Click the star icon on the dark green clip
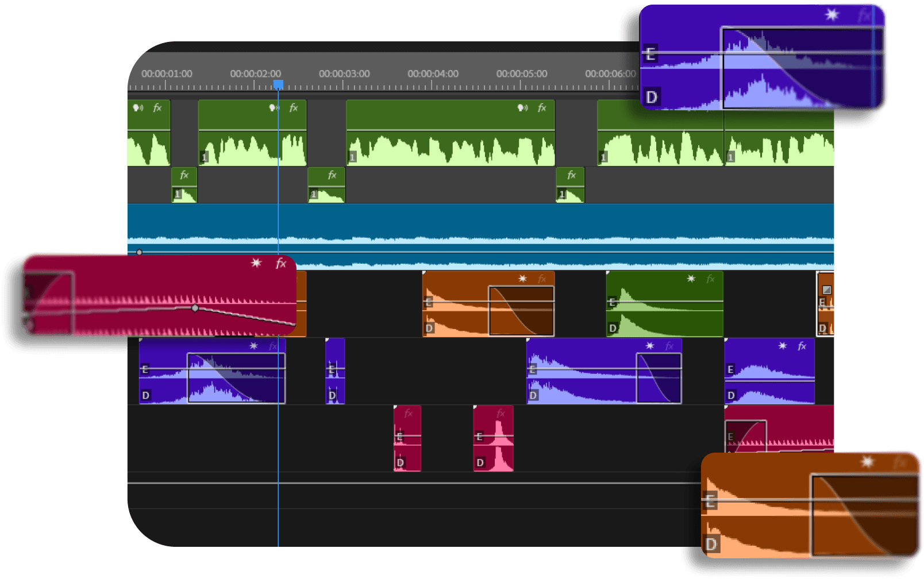The image size is (924, 579). [691, 279]
